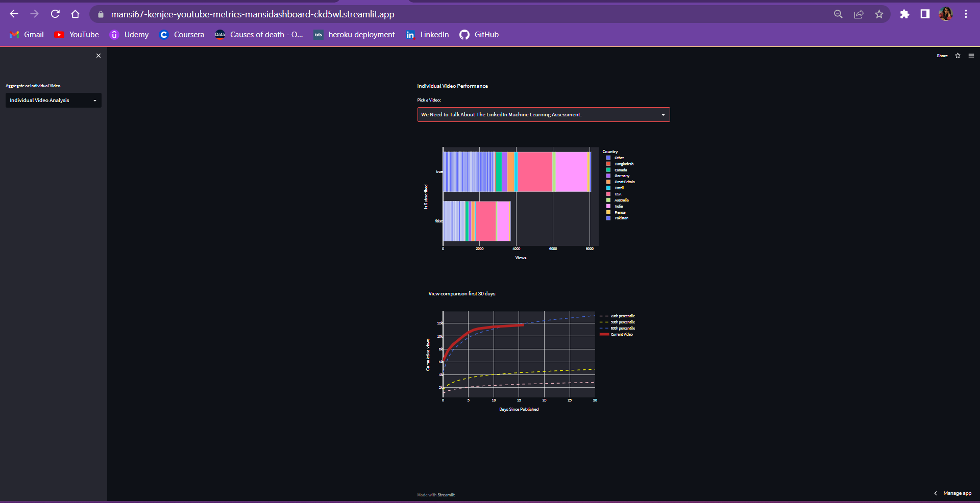Viewport: 980px width, 503px height.
Task: Open the Manage app panel
Action: coord(958,493)
